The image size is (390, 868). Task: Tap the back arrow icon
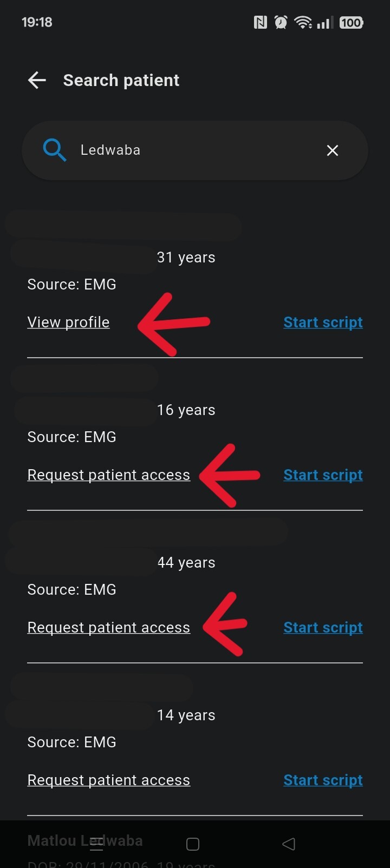[x=37, y=81]
